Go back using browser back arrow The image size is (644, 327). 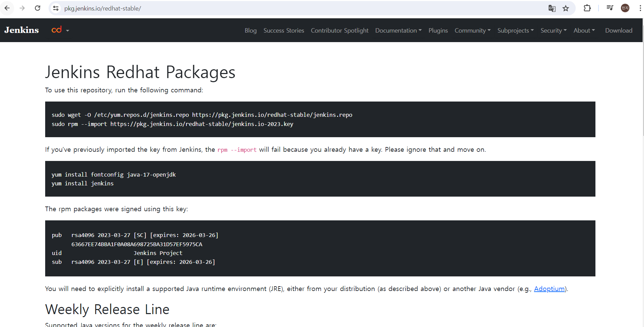(7, 8)
